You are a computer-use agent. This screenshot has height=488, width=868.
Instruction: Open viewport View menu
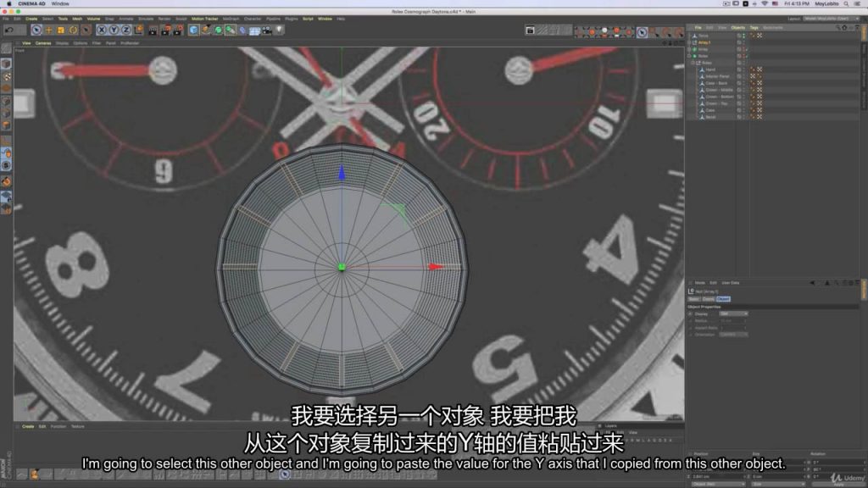click(x=26, y=43)
